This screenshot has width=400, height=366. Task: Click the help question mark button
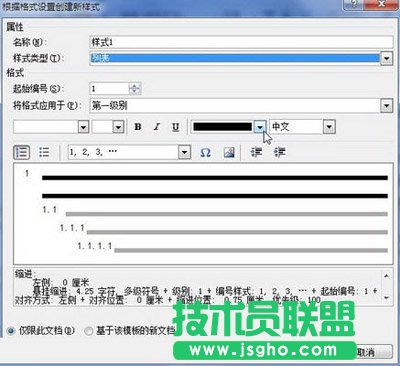(x=354, y=4)
